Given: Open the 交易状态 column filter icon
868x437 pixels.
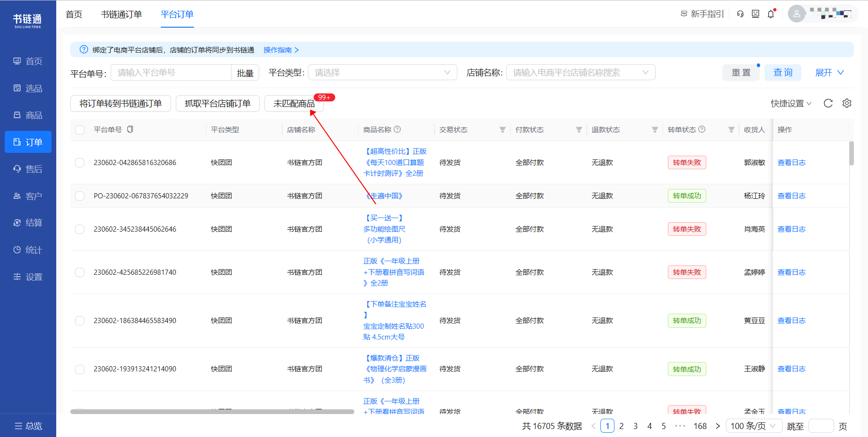Looking at the screenshot, I should (x=502, y=129).
